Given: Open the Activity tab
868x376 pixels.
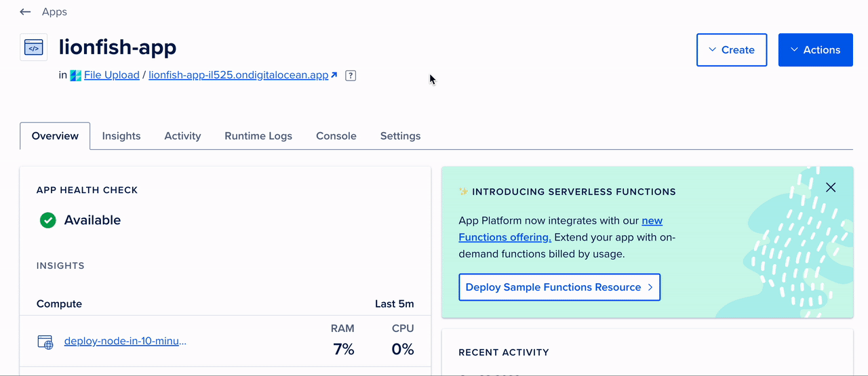Looking at the screenshot, I should [x=182, y=136].
